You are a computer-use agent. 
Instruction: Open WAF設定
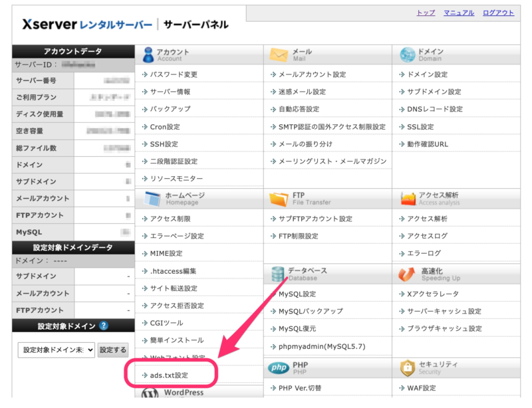pyautogui.click(x=422, y=388)
